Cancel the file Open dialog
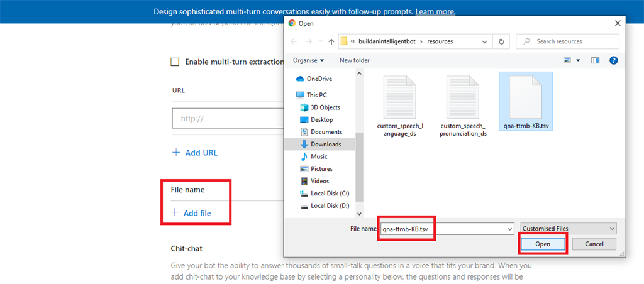644x284 pixels. [x=594, y=244]
